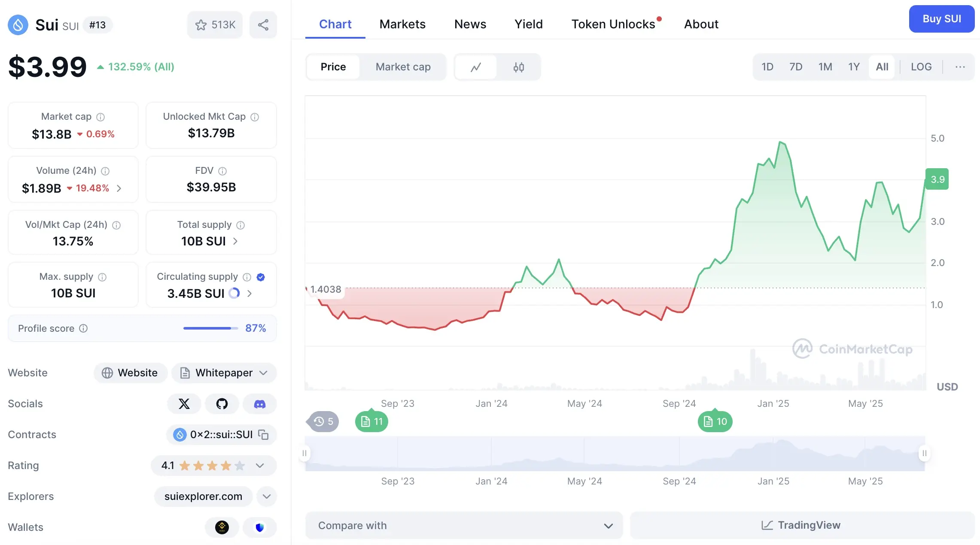Open the News tab
This screenshot has width=980, height=545.
pos(470,24)
